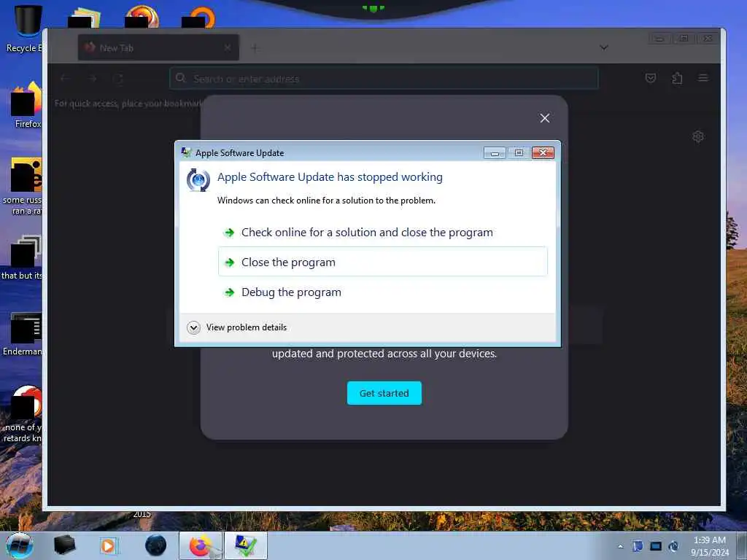Open a new tab with plus button
747x560 pixels.
[255, 47]
